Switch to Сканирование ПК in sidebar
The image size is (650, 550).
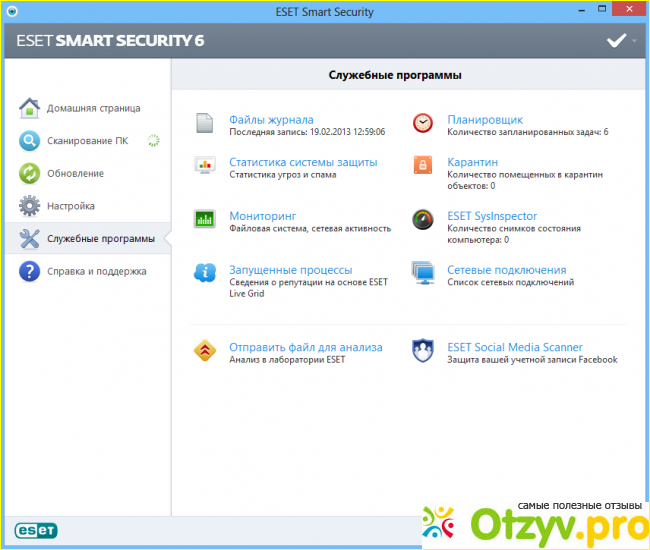point(87,141)
